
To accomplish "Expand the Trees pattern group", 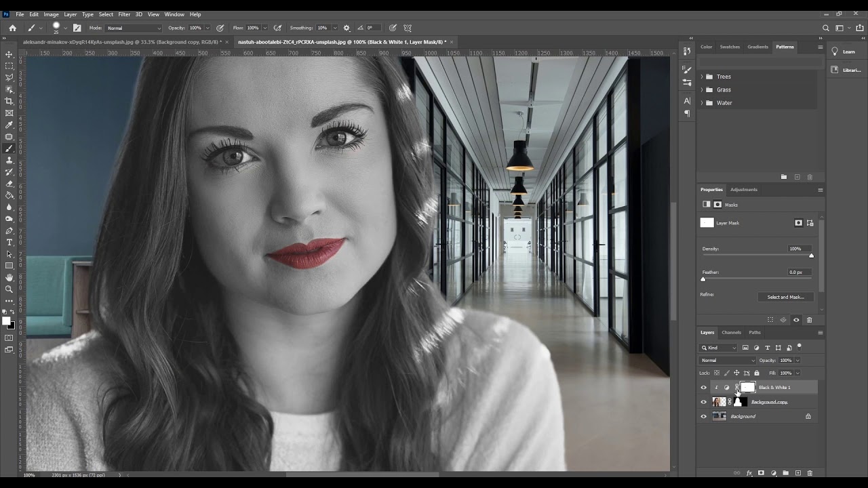I will (702, 77).
